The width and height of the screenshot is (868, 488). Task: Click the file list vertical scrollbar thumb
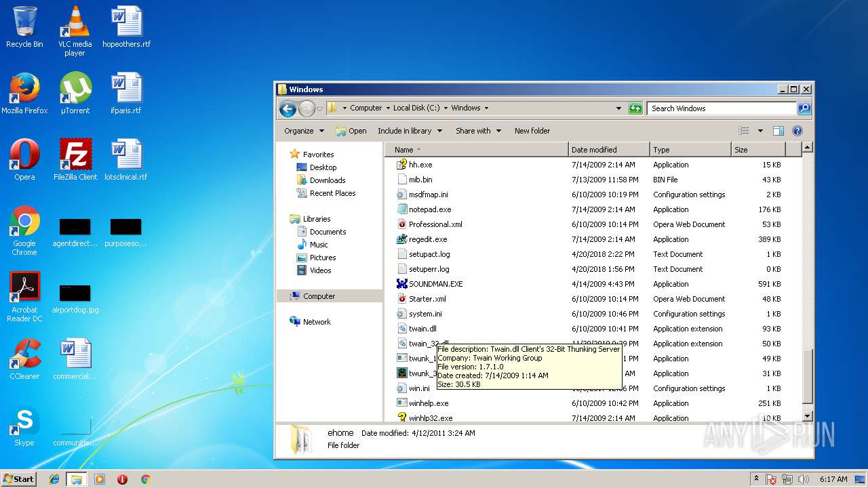tap(807, 377)
